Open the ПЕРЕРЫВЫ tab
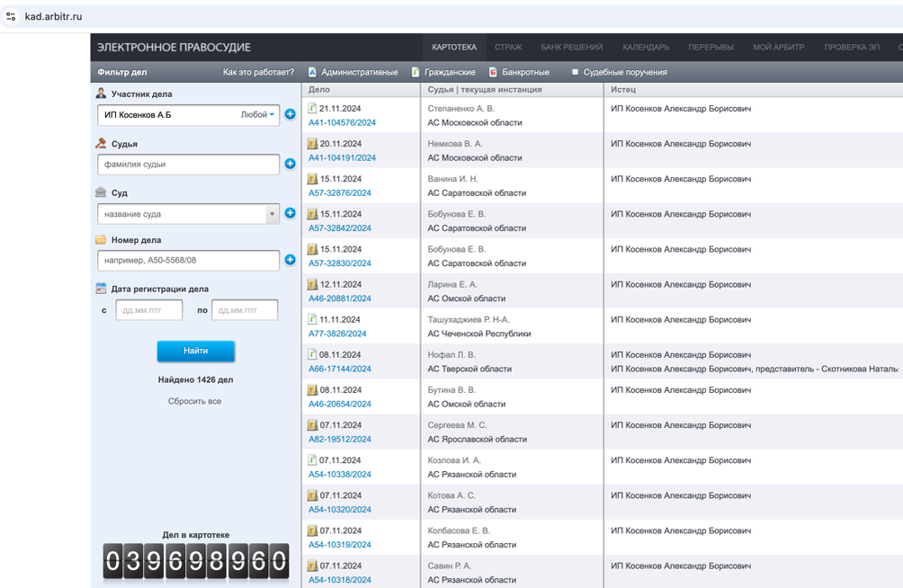The height and width of the screenshot is (588, 903). pos(711,48)
